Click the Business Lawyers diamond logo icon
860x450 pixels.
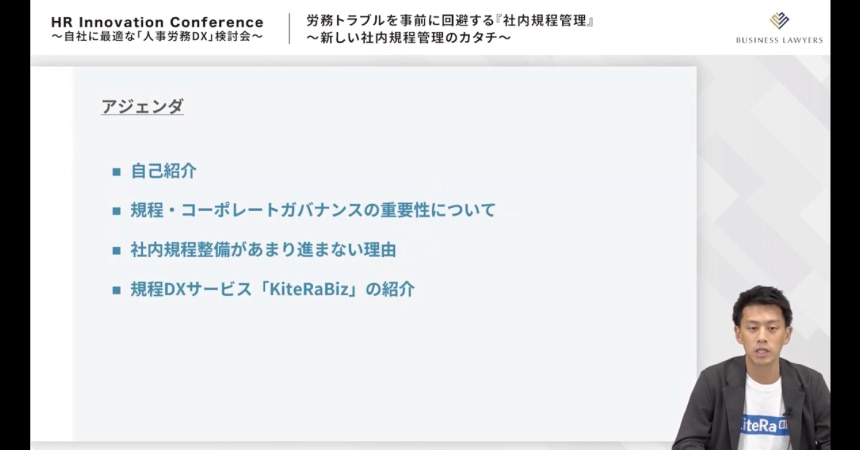779,20
